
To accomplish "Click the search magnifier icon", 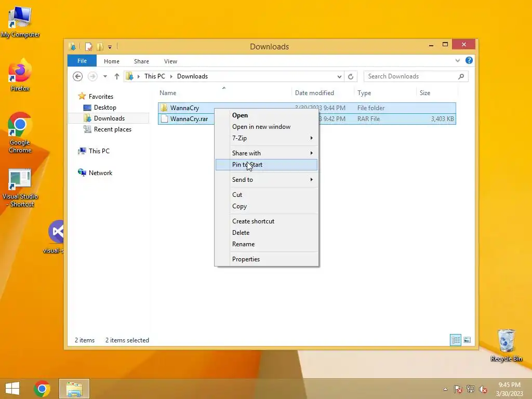I will click(461, 76).
